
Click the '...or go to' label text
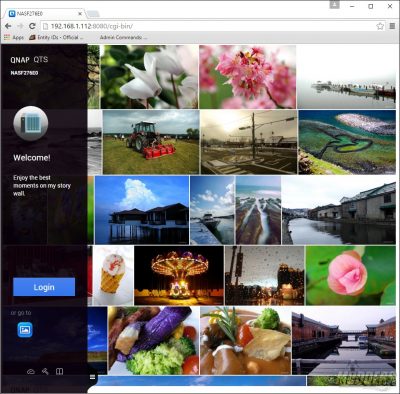21,313
